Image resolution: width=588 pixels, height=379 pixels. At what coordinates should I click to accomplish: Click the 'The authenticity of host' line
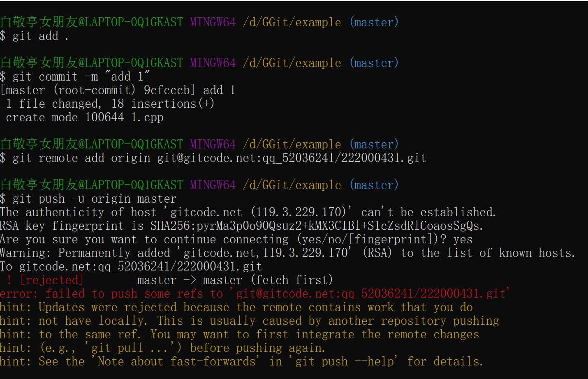click(x=78, y=213)
